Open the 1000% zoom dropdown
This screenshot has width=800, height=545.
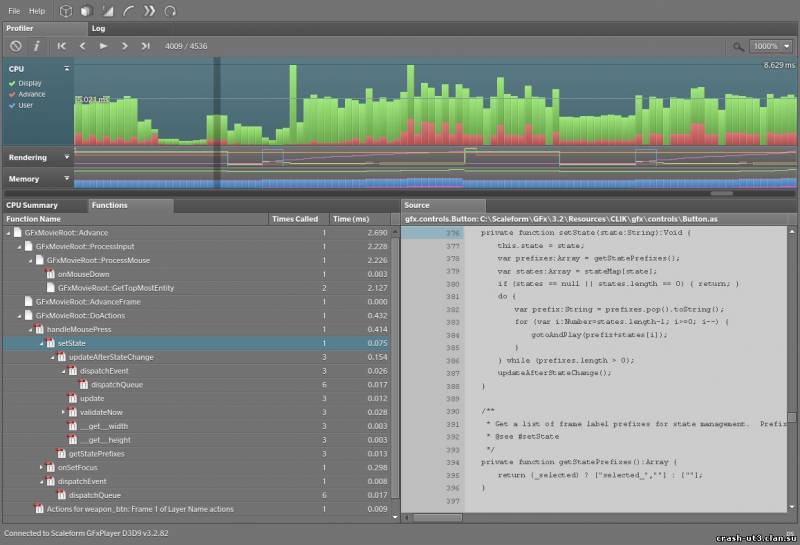771,46
